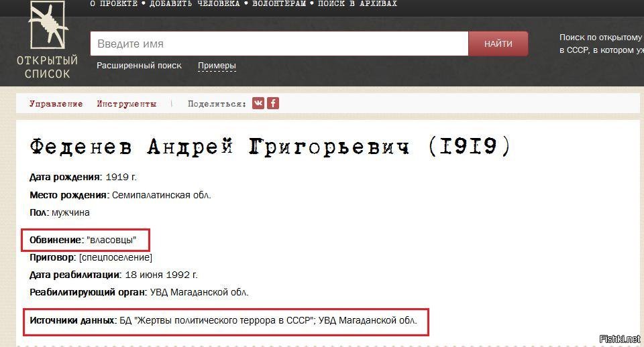The width and height of the screenshot is (644, 347).
Task: Open the Инструменты tab
Action: 127,104
